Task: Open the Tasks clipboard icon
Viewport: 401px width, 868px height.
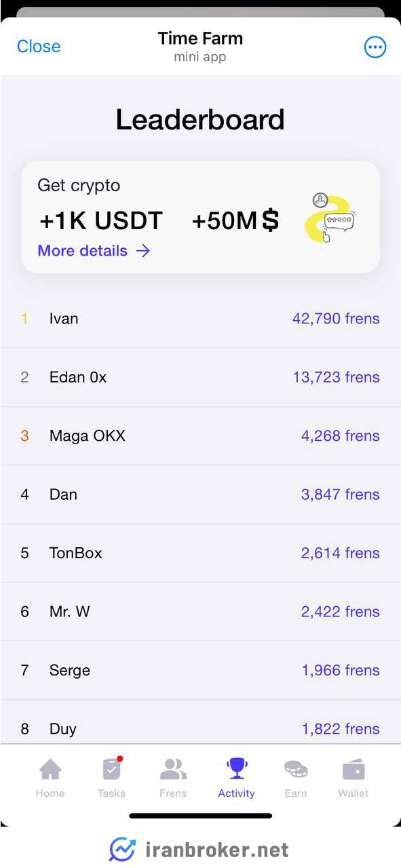Action: [x=111, y=769]
